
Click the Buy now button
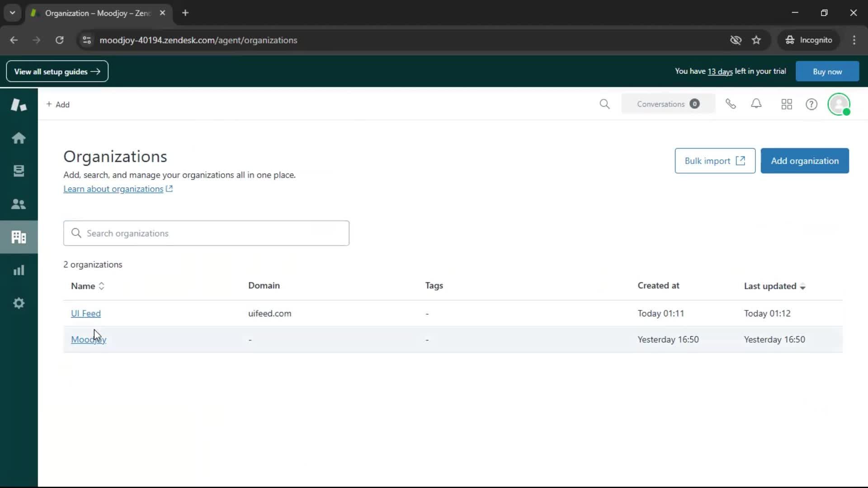tap(827, 71)
